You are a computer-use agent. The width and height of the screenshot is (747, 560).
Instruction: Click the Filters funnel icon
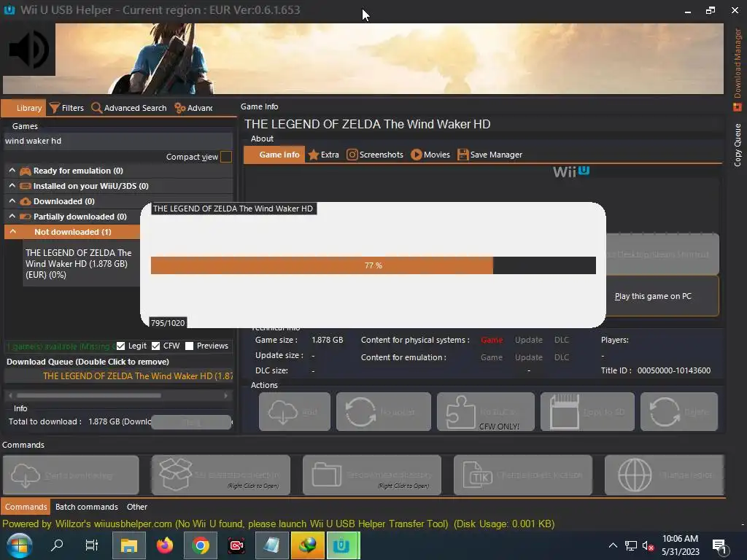[55, 108]
